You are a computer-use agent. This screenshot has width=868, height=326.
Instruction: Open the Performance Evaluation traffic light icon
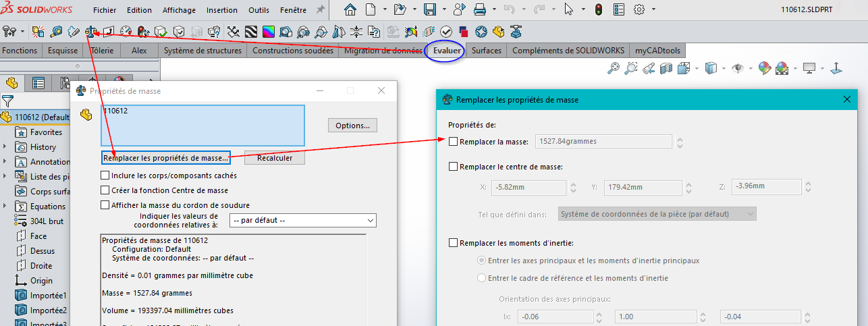tap(143, 31)
